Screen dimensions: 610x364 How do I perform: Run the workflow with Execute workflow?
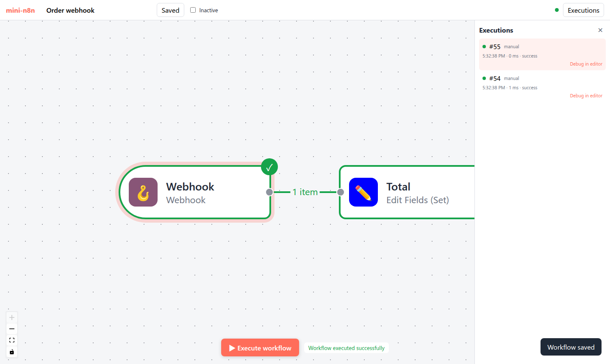click(260, 348)
